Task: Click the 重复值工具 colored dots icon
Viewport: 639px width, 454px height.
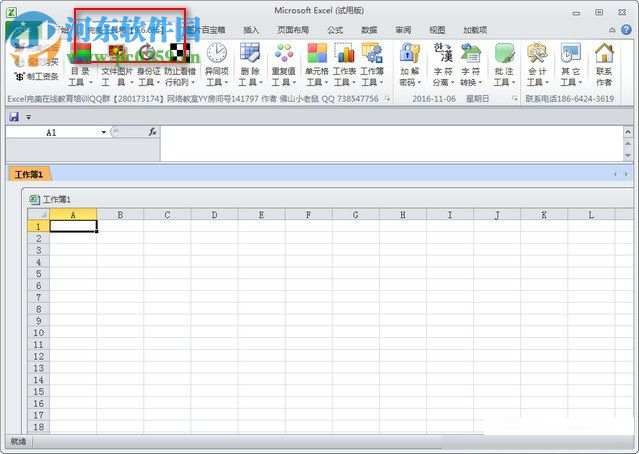Action: click(284, 53)
